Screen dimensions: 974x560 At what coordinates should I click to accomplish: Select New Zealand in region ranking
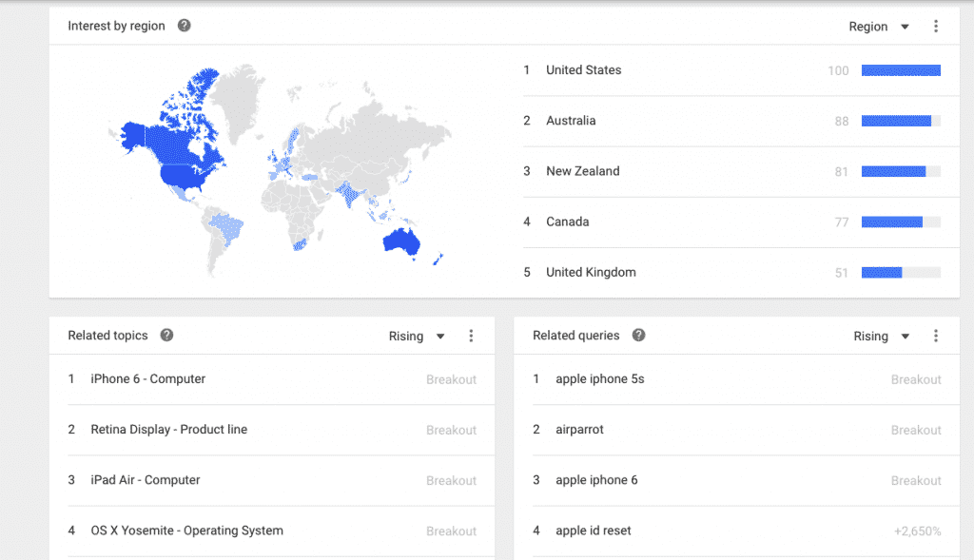point(583,171)
